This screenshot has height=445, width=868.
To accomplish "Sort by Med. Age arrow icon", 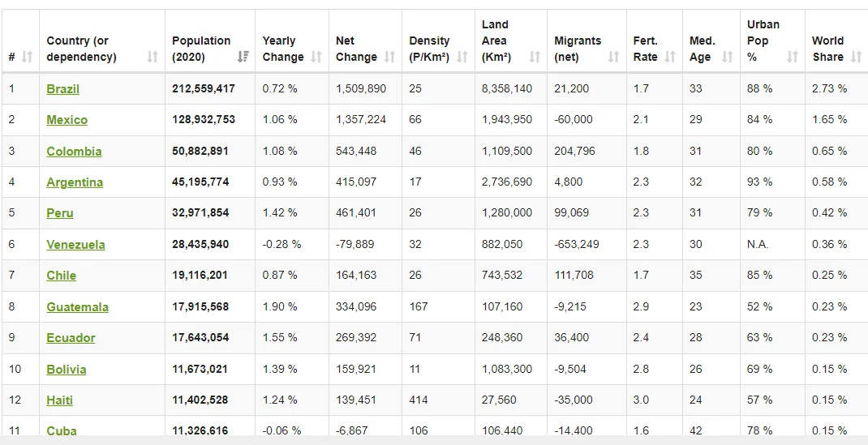I will (728, 57).
